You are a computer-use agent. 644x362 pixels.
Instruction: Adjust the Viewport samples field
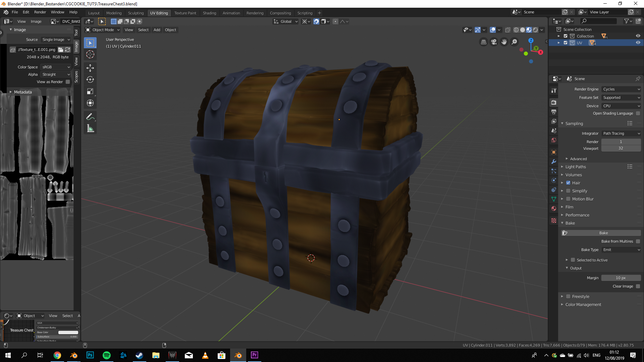pos(621,148)
